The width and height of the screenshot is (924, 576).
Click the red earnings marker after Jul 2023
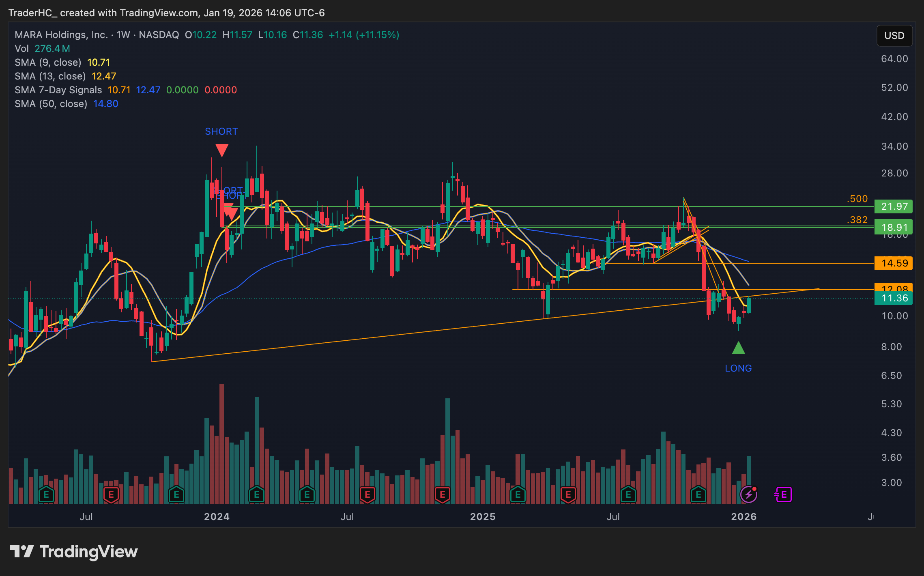click(x=111, y=494)
